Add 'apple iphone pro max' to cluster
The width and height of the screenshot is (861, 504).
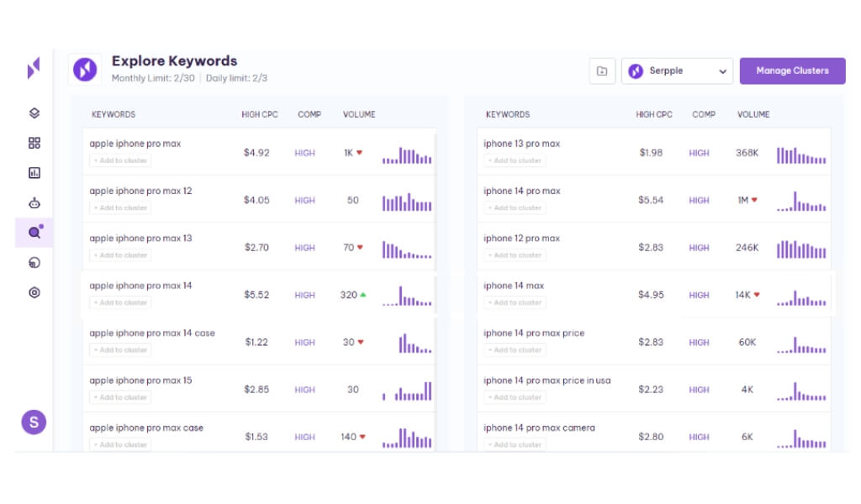[120, 160]
